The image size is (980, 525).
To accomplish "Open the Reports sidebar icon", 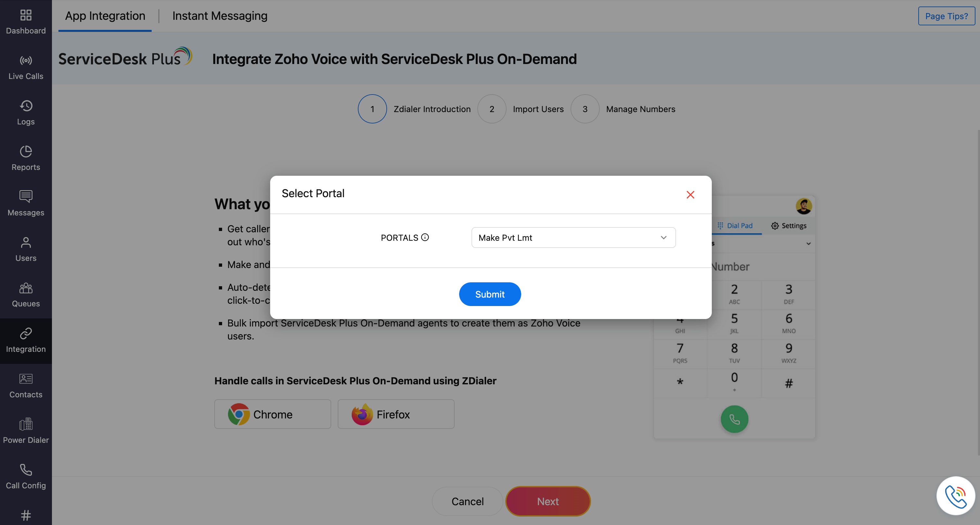I will point(25,158).
